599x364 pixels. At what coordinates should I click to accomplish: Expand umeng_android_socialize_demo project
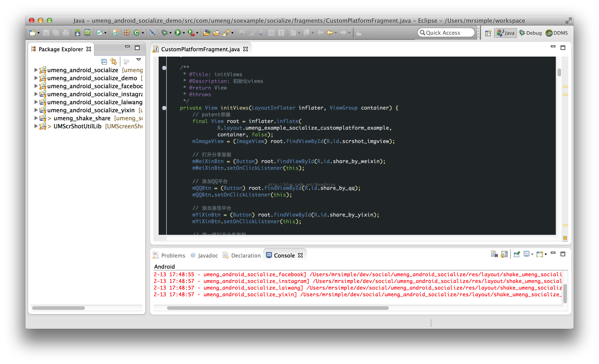coord(36,78)
